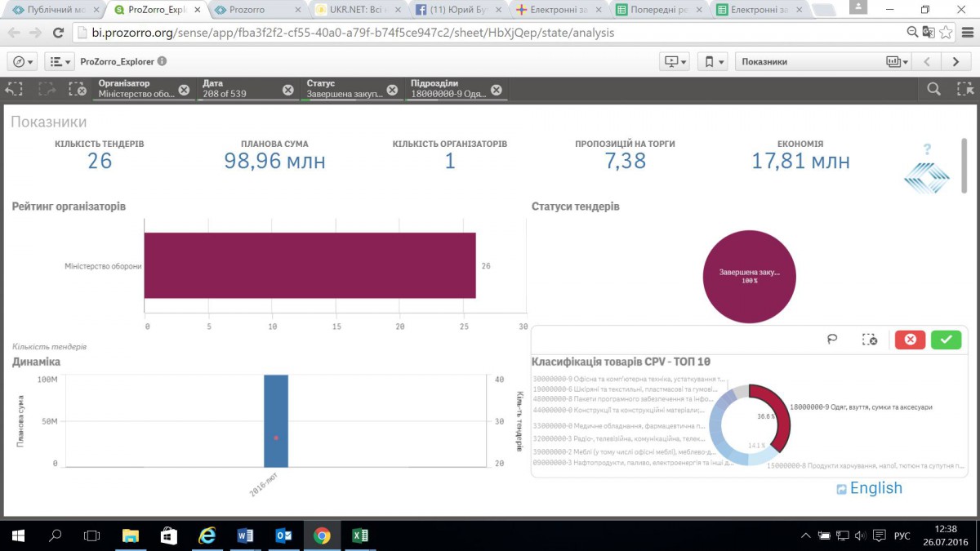
Task: Remove the Організатор filter selection
Action: pyautogui.click(x=184, y=90)
